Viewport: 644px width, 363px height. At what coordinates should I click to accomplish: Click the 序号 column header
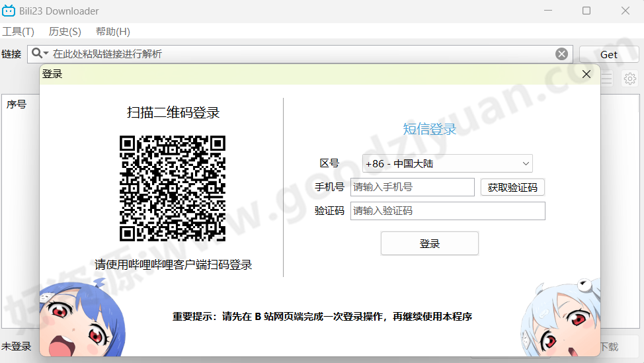pyautogui.click(x=17, y=104)
